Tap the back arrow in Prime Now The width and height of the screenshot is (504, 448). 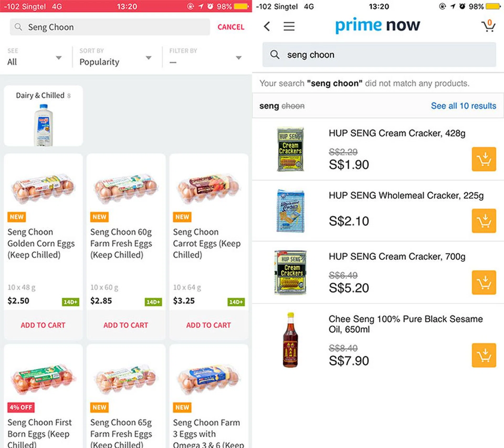point(267,26)
